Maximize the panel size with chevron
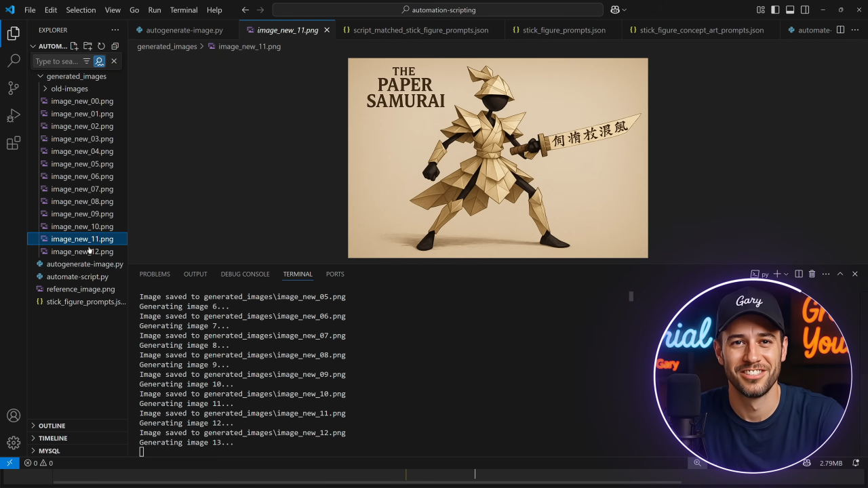Image resolution: width=868 pixels, height=488 pixels. coord(840,274)
